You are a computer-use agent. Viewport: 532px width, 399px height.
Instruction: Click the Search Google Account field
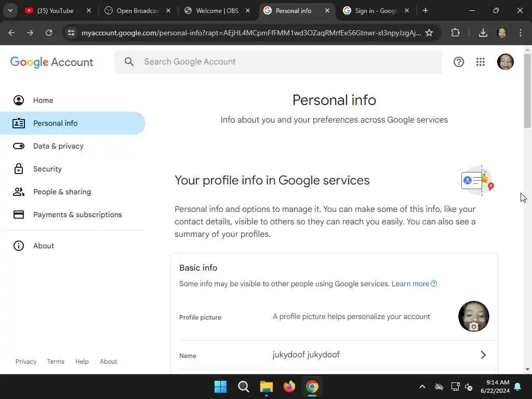pyautogui.click(x=278, y=62)
